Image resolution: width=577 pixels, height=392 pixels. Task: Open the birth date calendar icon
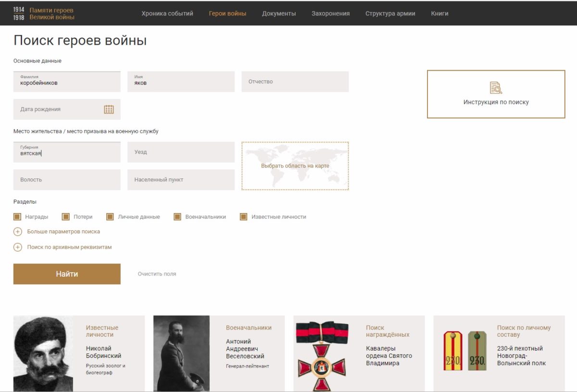click(109, 109)
